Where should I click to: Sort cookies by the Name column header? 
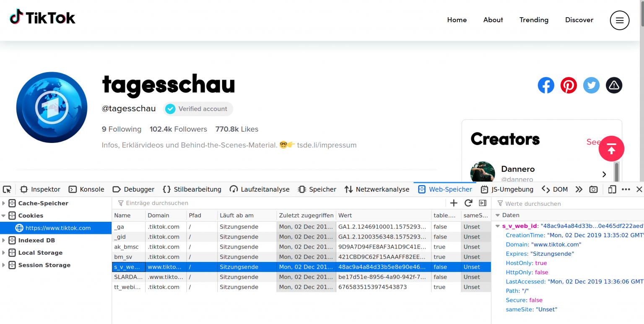coord(129,215)
